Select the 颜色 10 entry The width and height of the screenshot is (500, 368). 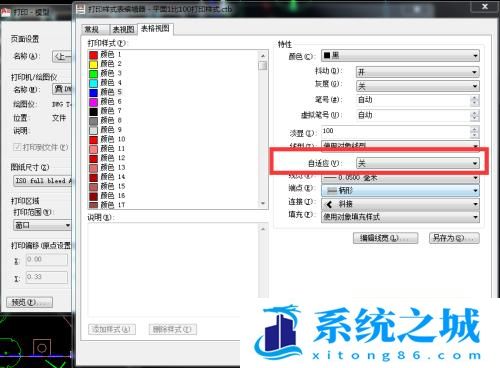[107, 139]
